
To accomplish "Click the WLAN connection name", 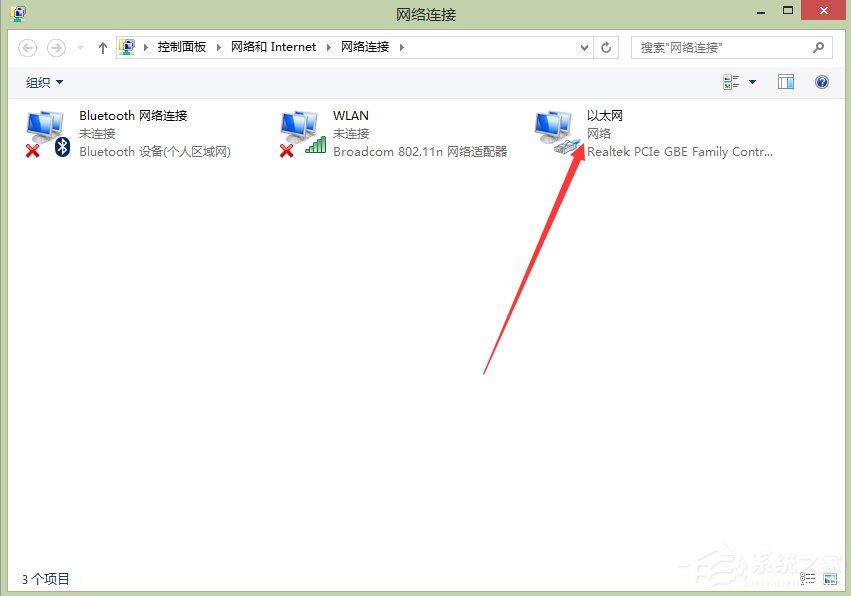I will (351, 116).
